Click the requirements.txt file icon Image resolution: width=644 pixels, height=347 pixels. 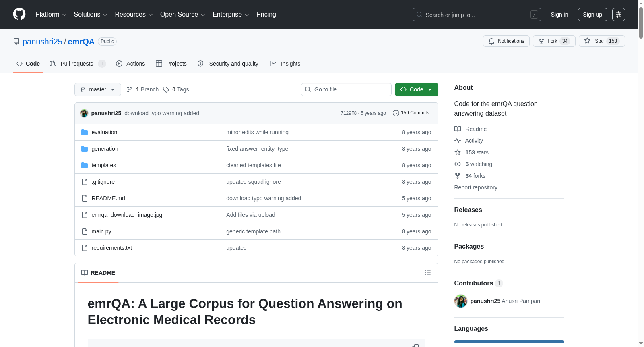85,248
